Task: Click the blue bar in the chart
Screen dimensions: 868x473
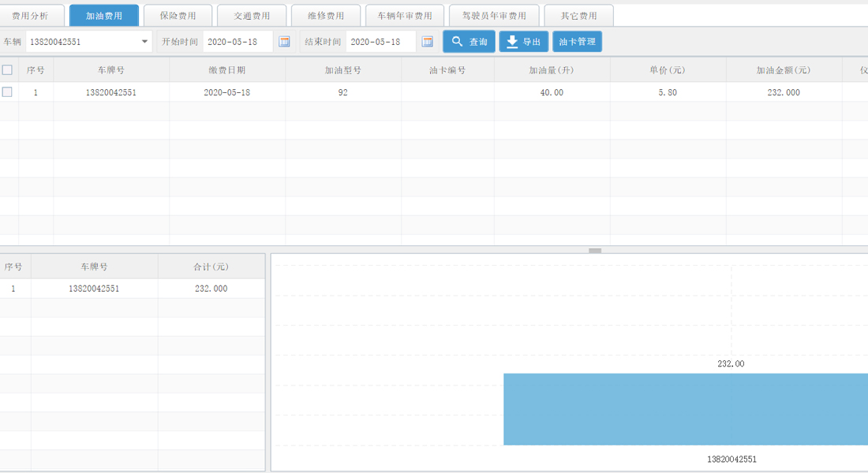Action: click(x=685, y=409)
